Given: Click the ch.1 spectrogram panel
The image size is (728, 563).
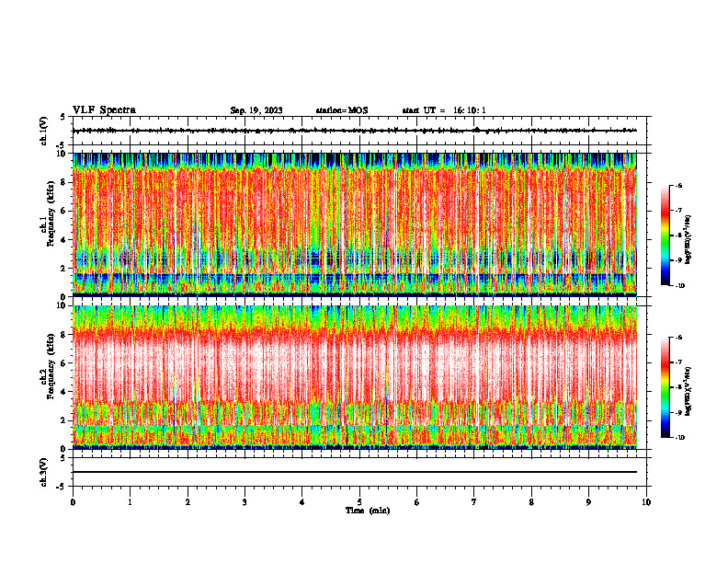Looking at the screenshot, I should [x=355, y=224].
